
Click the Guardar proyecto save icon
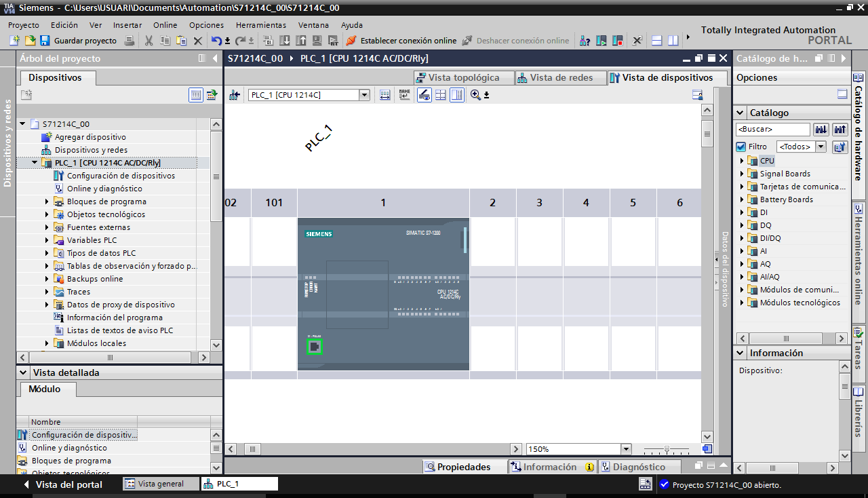(x=45, y=41)
